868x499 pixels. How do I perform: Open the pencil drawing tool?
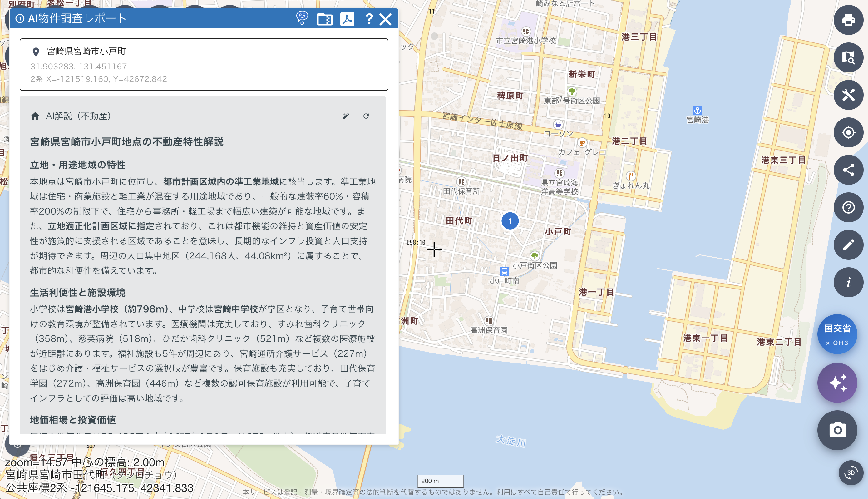[848, 245]
